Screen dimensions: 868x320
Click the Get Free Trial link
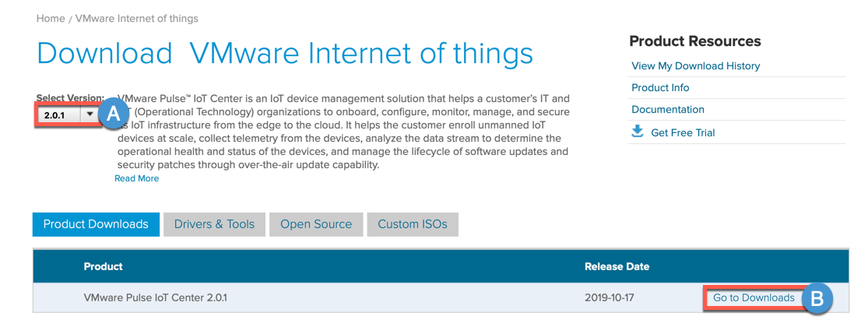(682, 132)
